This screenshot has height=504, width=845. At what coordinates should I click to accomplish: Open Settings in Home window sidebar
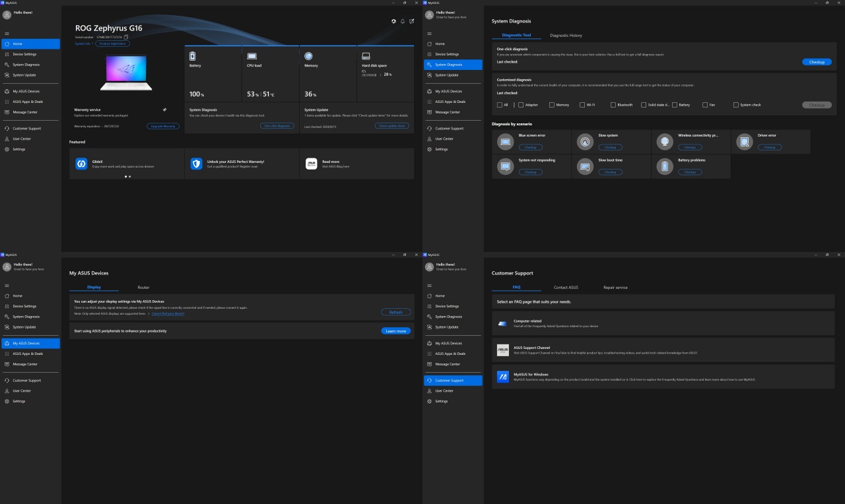pos(30,149)
